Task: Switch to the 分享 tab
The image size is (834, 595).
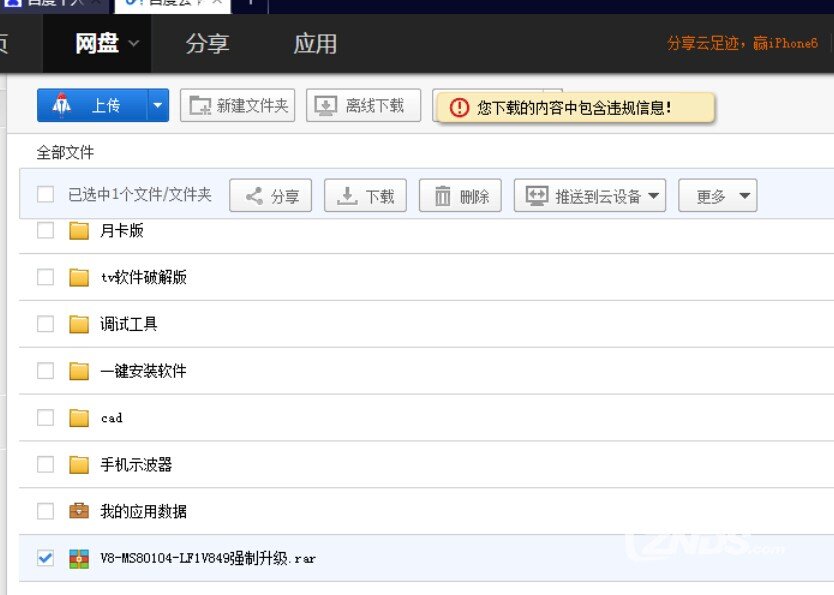Action: click(x=207, y=44)
